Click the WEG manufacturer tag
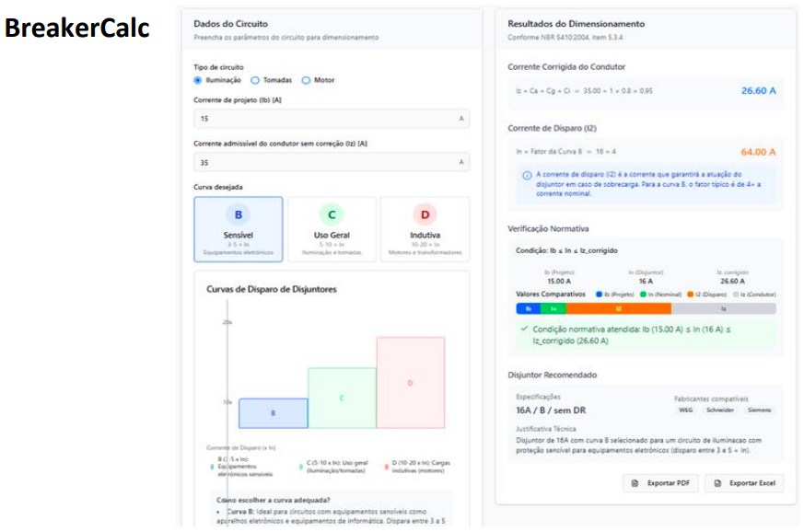Image resolution: width=804 pixels, height=532 pixels. pyautogui.click(x=685, y=410)
